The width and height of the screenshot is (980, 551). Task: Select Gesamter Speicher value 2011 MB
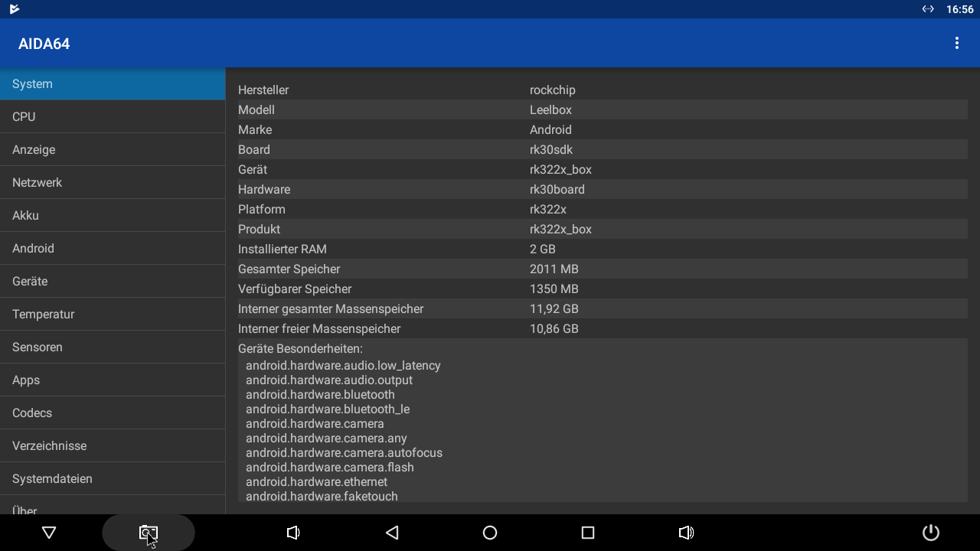(554, 269)
